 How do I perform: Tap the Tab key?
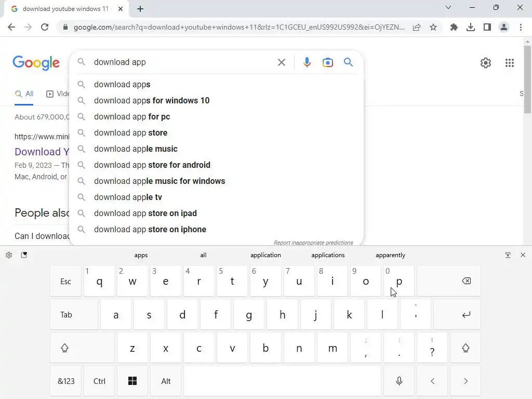pos(74,314)
